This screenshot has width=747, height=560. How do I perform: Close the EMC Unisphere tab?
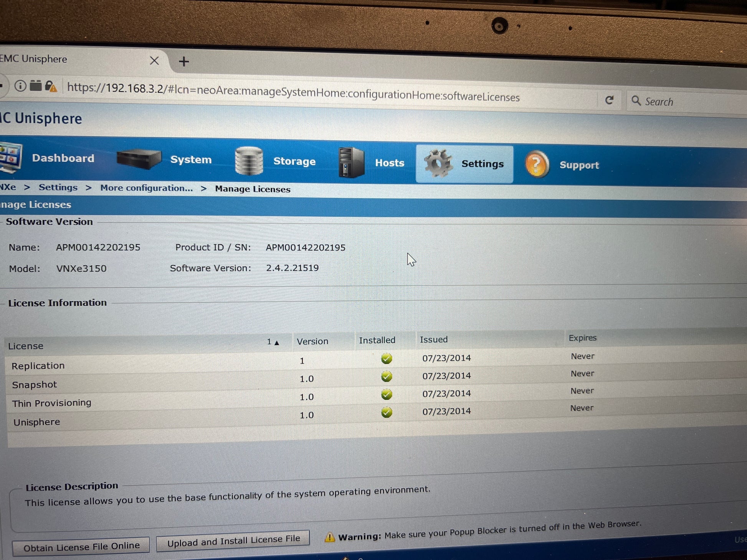pos(154,61)
